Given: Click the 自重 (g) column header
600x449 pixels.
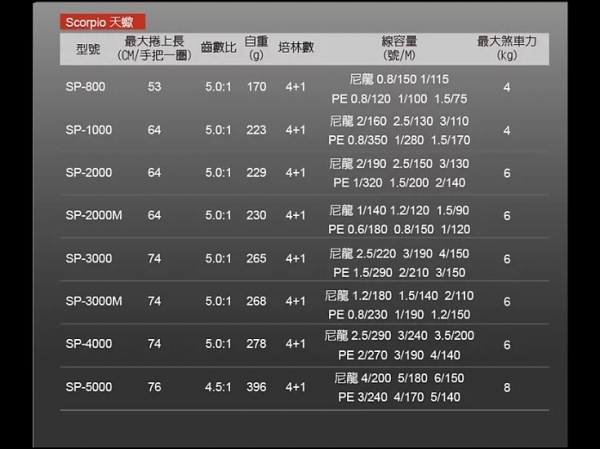Looking at the screenshot, I should [x=256, y=48].
